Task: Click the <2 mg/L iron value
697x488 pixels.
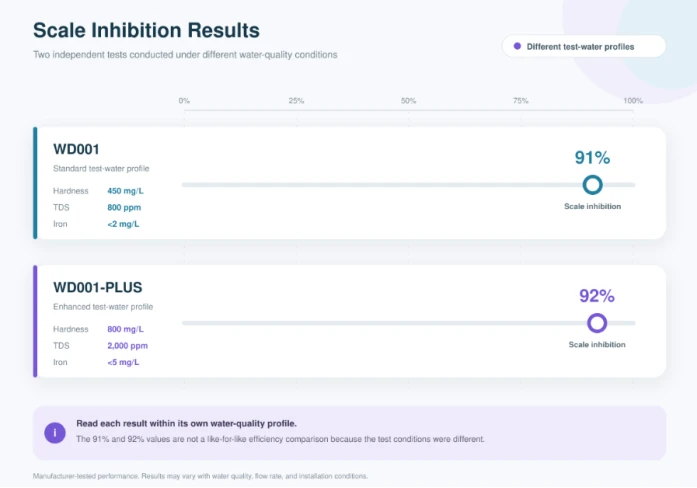Action: click(x=123, y=224)
